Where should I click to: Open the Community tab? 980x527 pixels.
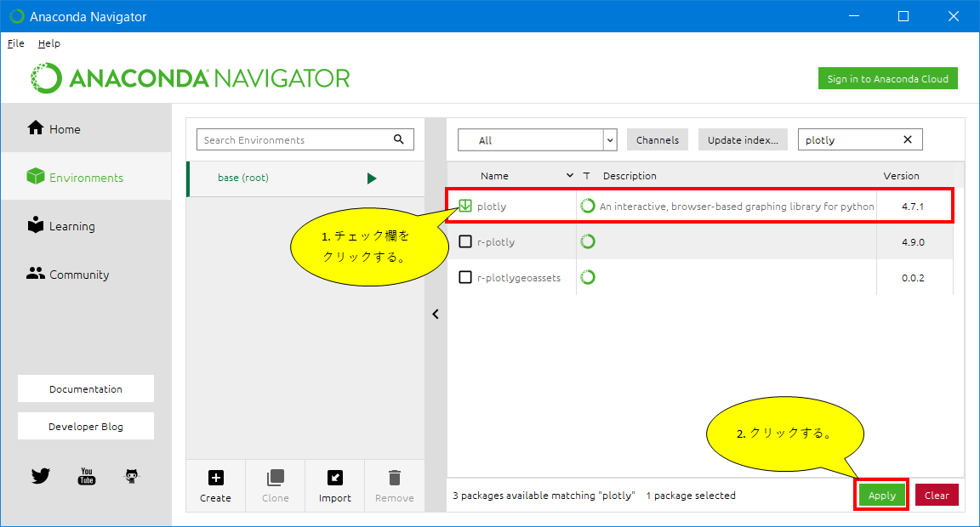[x=86, y=275]
